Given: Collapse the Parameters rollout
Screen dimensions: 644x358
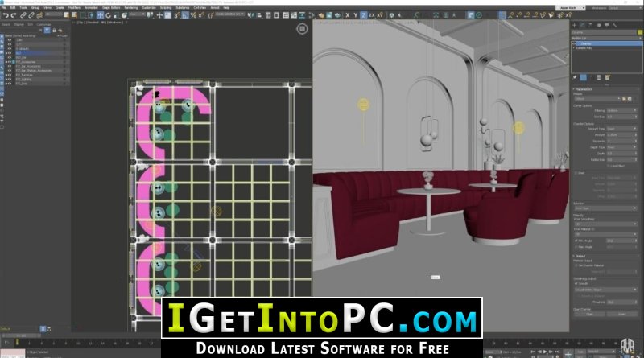Looking at the screenshot, I should (x=583, y=89).
